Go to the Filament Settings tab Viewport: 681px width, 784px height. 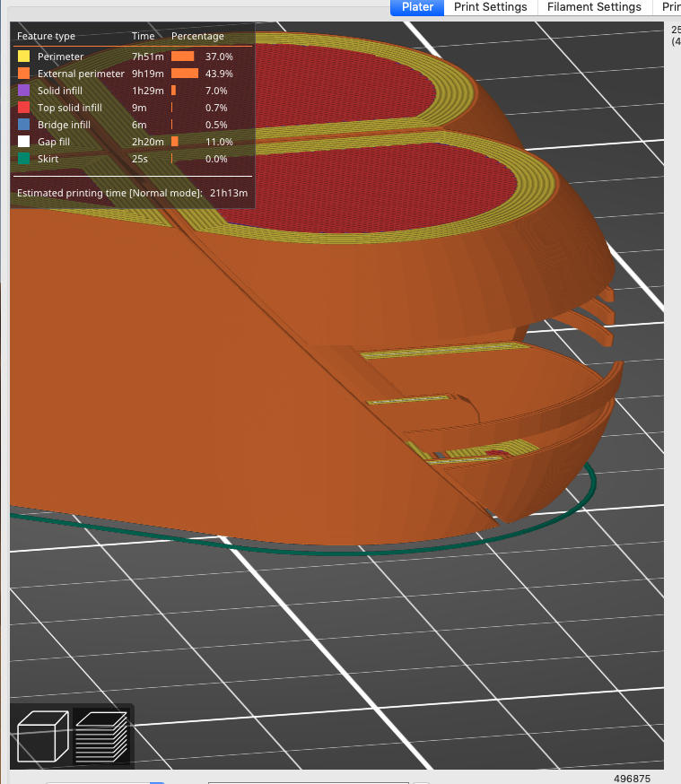pyautogui.click(x=596, y=7)
